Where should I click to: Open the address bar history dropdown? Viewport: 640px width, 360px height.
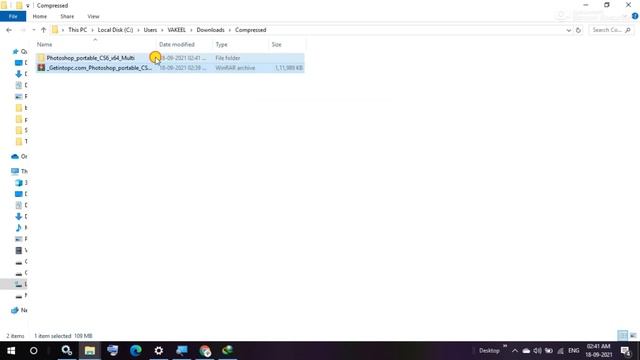[x=568, y=30]
